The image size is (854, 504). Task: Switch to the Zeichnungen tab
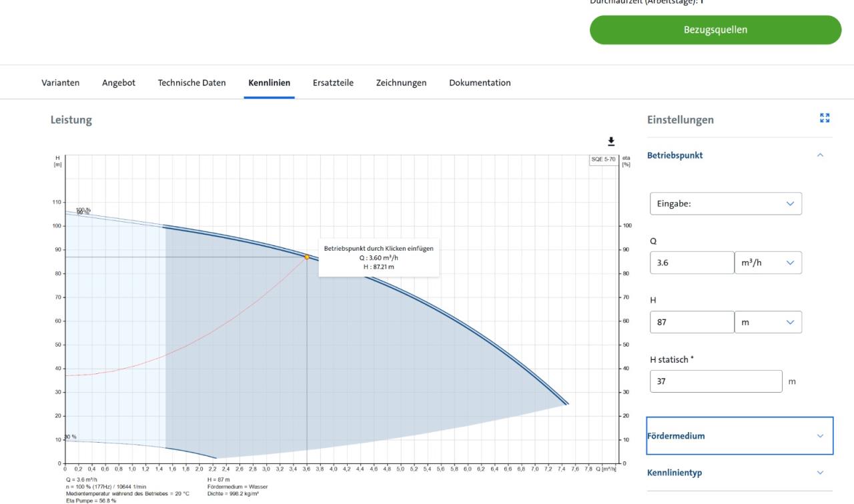(401, 83)
